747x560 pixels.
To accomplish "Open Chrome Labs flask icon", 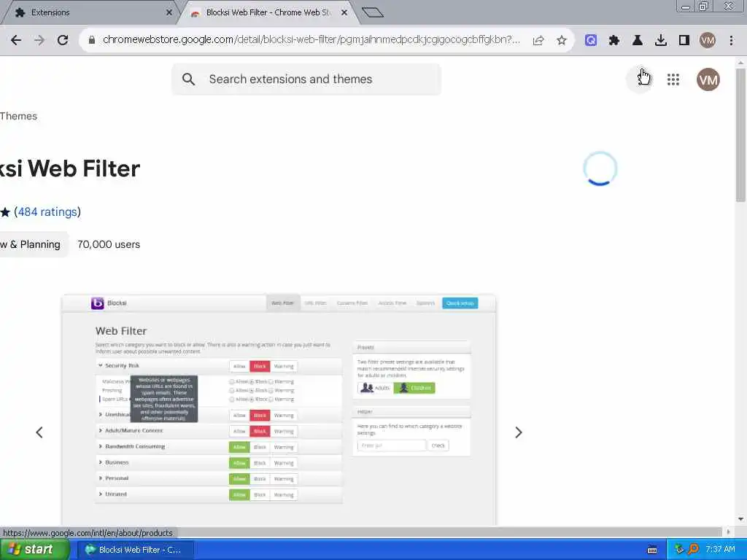I will tap(638, 41).
